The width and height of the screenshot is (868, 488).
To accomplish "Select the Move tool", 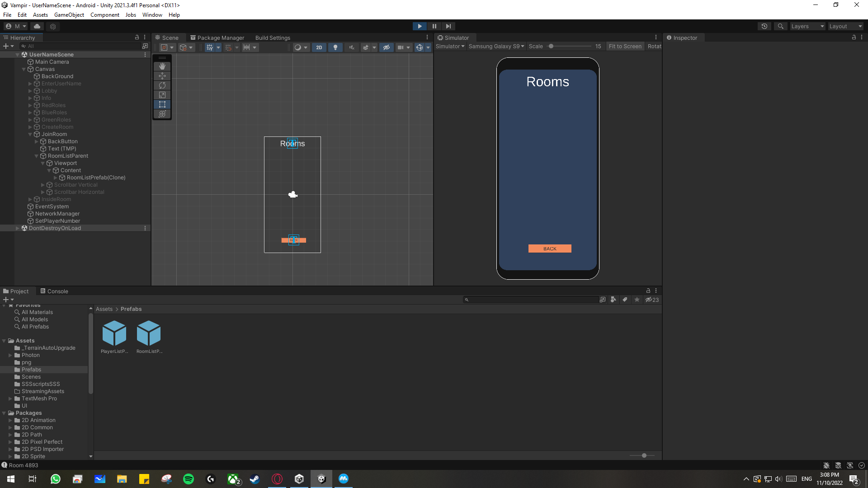I will (162, 76).
